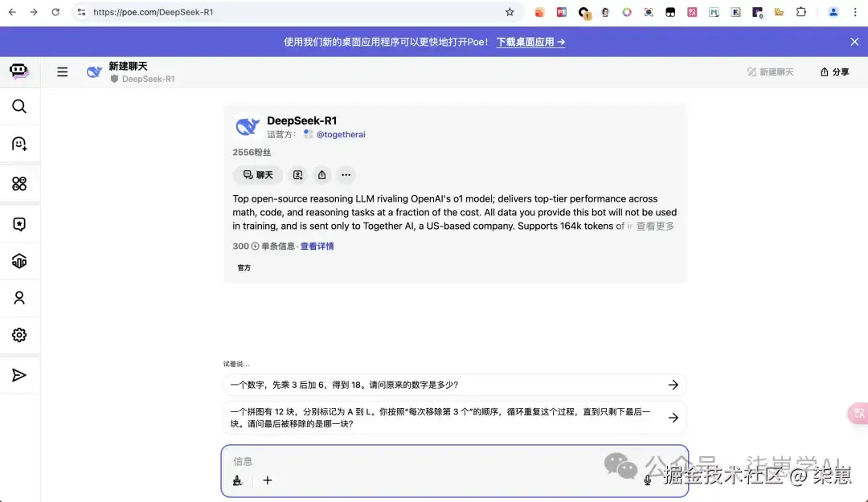Open the profile person icon

pos(19,298)
